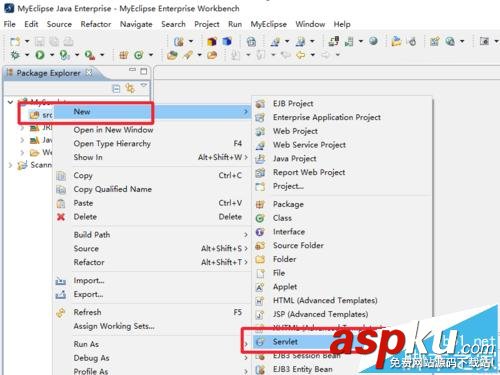This screenshot has height=375, width=500.
Task: Open the New submenu entry
Action: point(153,112)
